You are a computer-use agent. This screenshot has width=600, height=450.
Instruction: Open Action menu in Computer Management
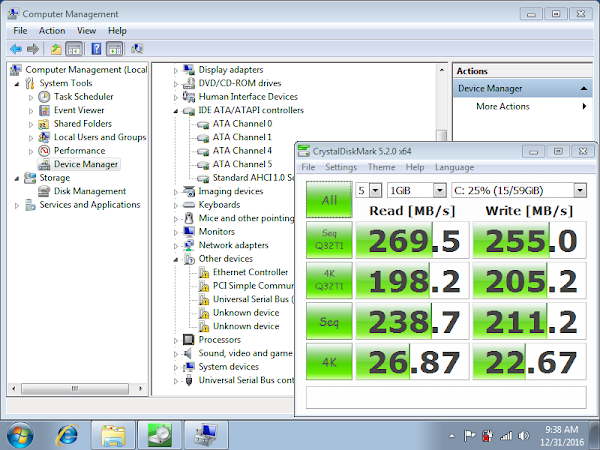tap(52, 31)
